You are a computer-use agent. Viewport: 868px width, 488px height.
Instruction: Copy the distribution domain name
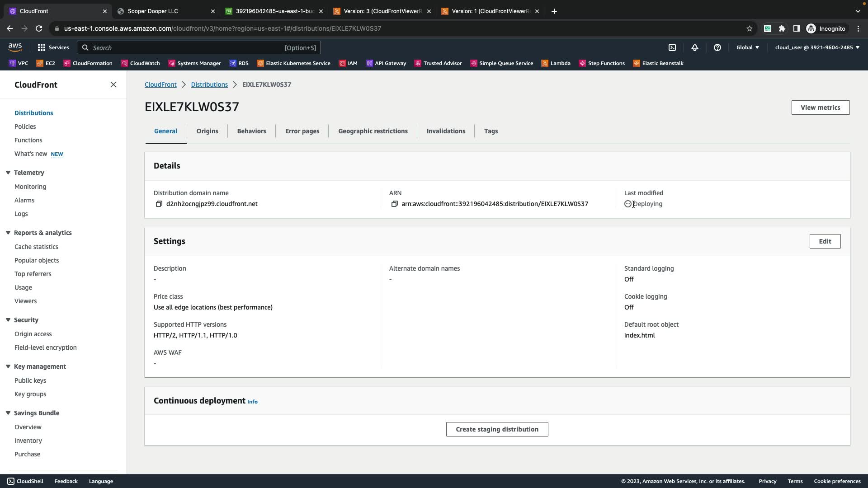click(159, 204)
